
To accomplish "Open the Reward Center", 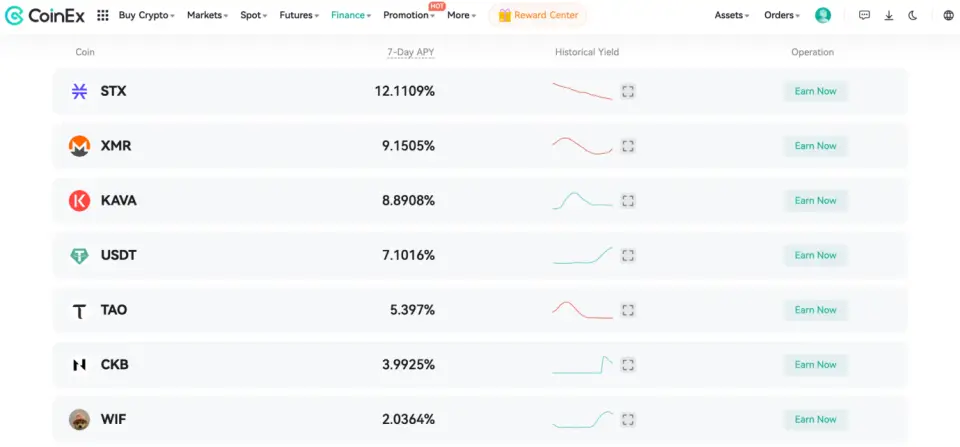I will tap(537, 15).
